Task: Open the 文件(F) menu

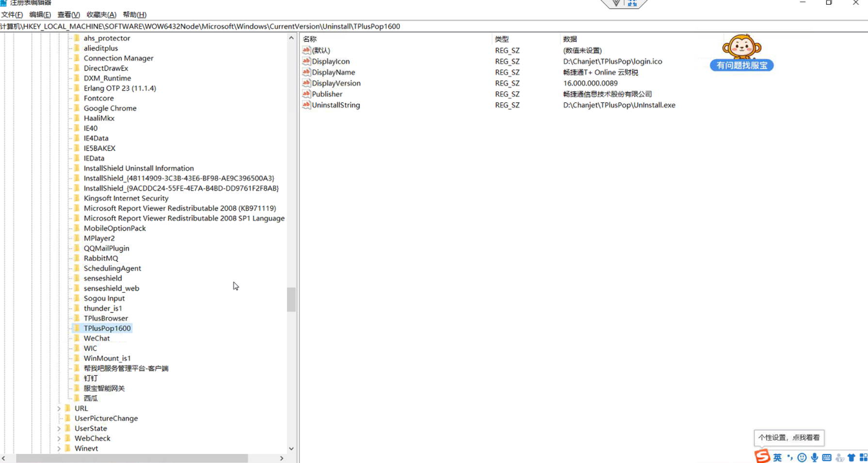Action: click(x=12, y=15)
